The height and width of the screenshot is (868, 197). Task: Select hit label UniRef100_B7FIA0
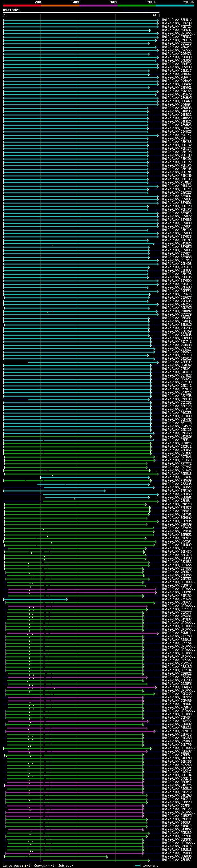(177, 491)
